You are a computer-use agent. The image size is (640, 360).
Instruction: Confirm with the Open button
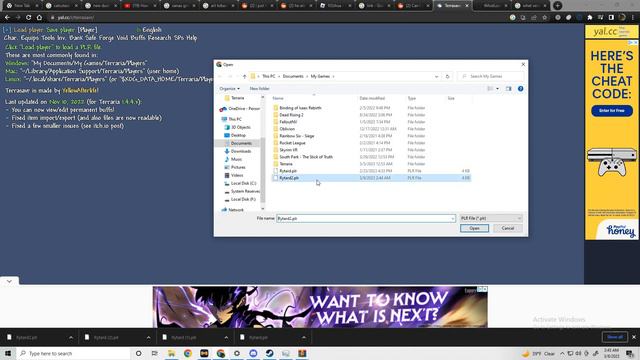point(474,228)
